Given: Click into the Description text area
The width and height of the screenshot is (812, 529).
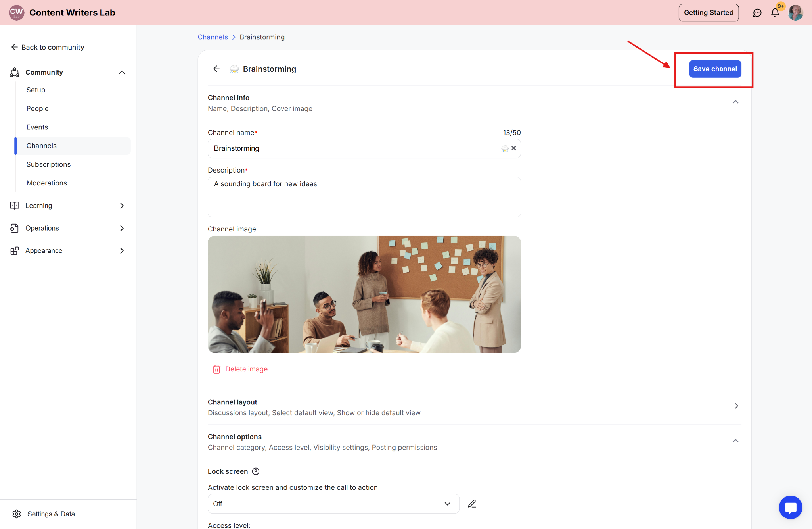Looking at the screenshot, I should coord(364,197).
